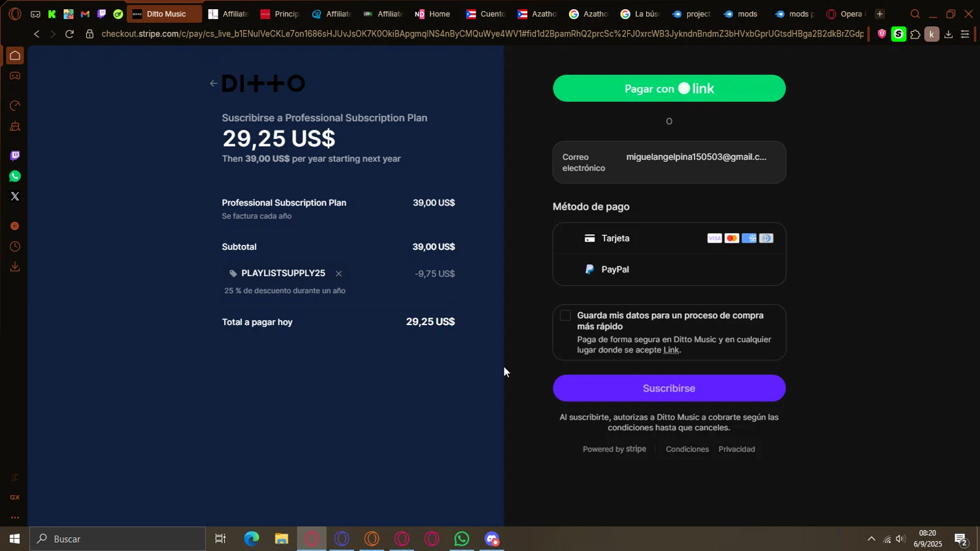Open WhatsApp from the taskbar
Screen dimensions: 980x551
coord(462,539)
